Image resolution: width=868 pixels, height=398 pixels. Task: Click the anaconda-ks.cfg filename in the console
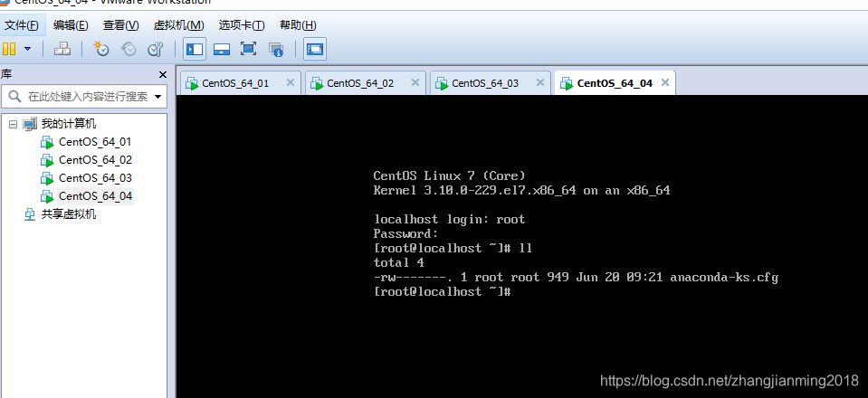pyautogui.click(x=724, y=278)
